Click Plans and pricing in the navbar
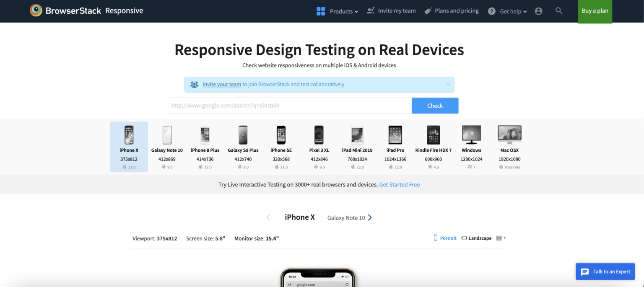This screenshot has height=287, width=644. (x=457, y=11)
